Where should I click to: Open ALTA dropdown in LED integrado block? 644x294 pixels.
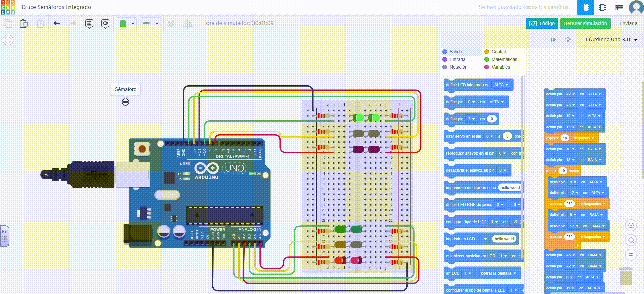click(501, 85)
